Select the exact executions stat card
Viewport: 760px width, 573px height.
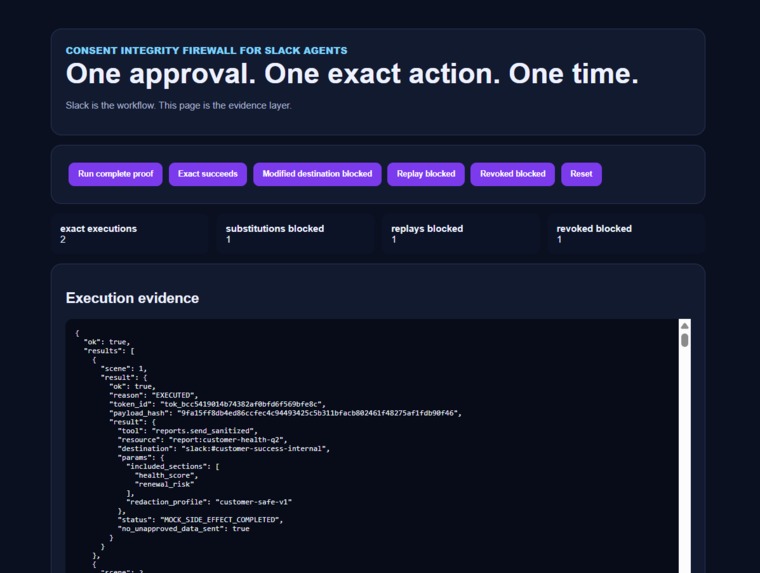click(130, 234)
